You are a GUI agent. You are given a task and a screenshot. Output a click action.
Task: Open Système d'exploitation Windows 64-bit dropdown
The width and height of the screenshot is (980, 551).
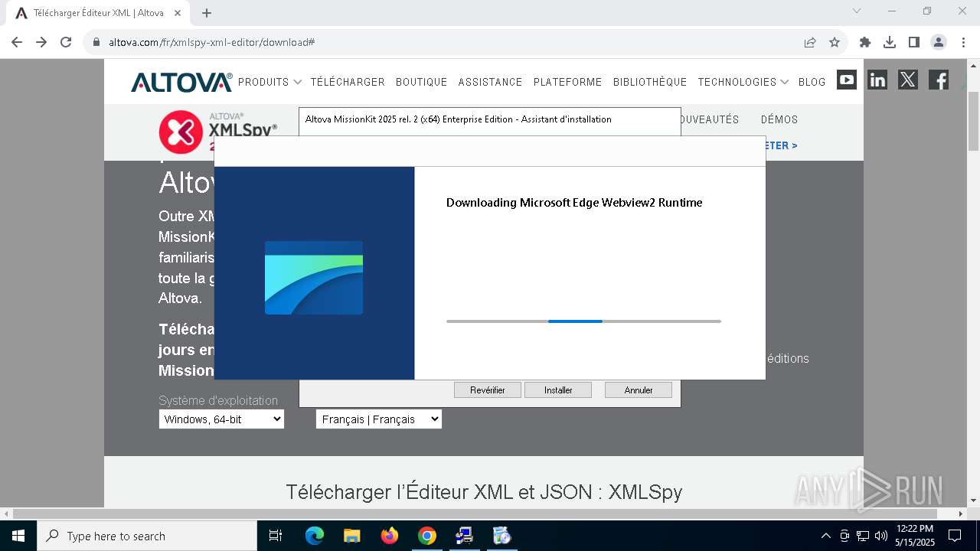(x=221, y=419)
